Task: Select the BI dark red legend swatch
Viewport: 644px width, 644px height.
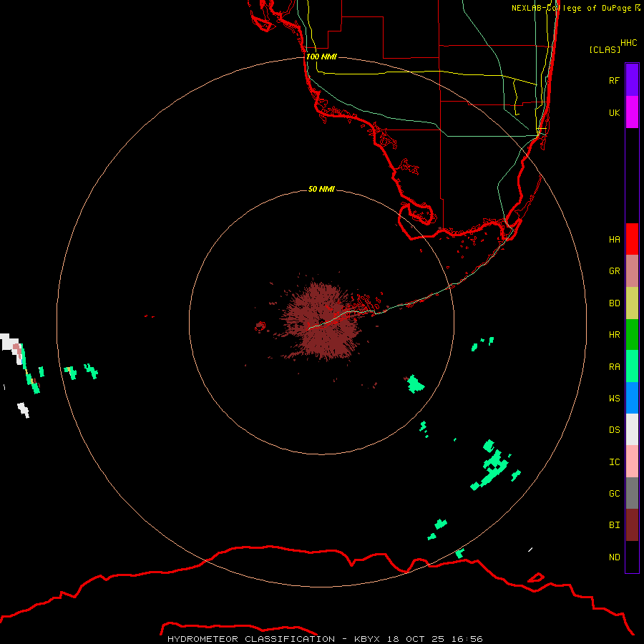Action: point(632,525)
